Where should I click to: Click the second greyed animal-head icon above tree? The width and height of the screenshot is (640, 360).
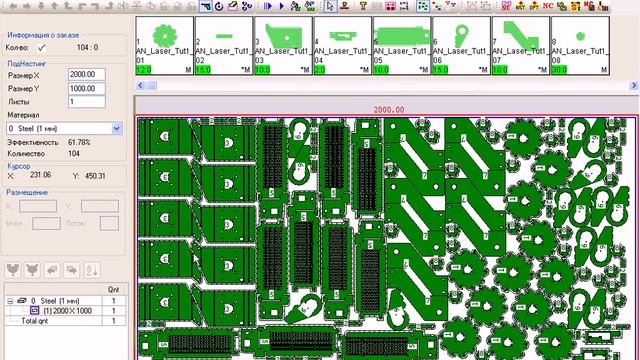click(32, 270)
